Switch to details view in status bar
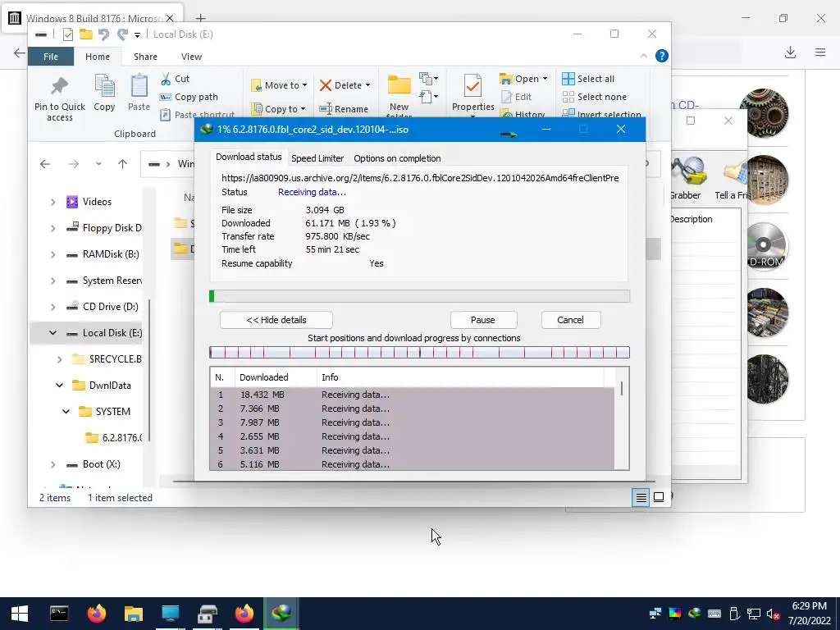Viewport: 840px width, 630px height. coord(641,498)
